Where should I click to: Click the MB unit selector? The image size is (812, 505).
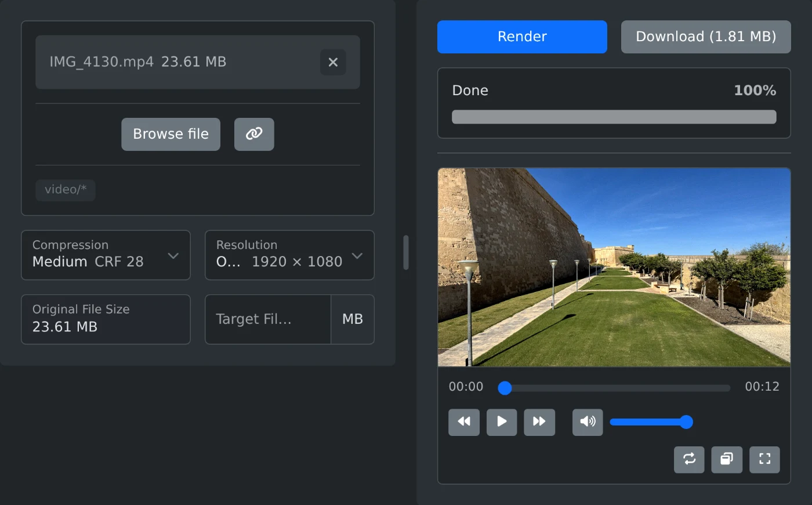pyautogui.click(x=353, y=319)
